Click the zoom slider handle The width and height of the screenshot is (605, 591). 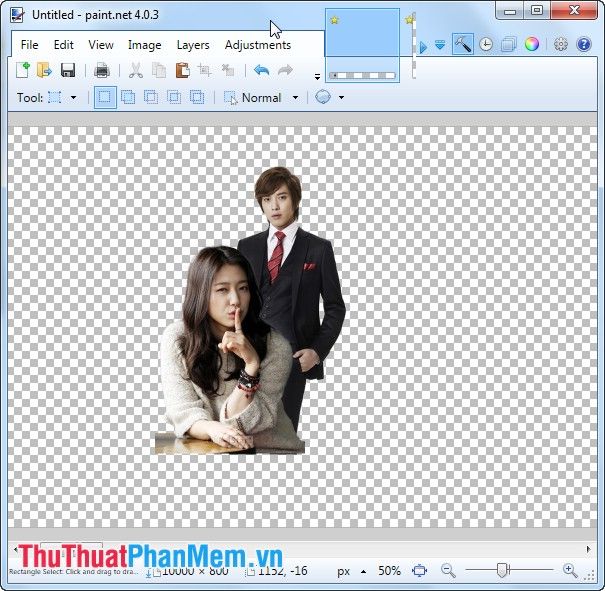[502, 570]
